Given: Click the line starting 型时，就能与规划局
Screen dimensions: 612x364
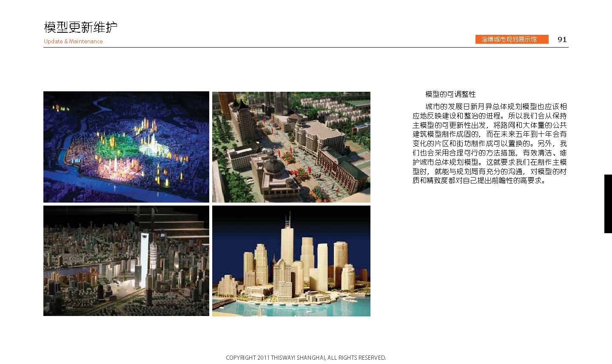Looking at the screenshot, I should point(490,172).
